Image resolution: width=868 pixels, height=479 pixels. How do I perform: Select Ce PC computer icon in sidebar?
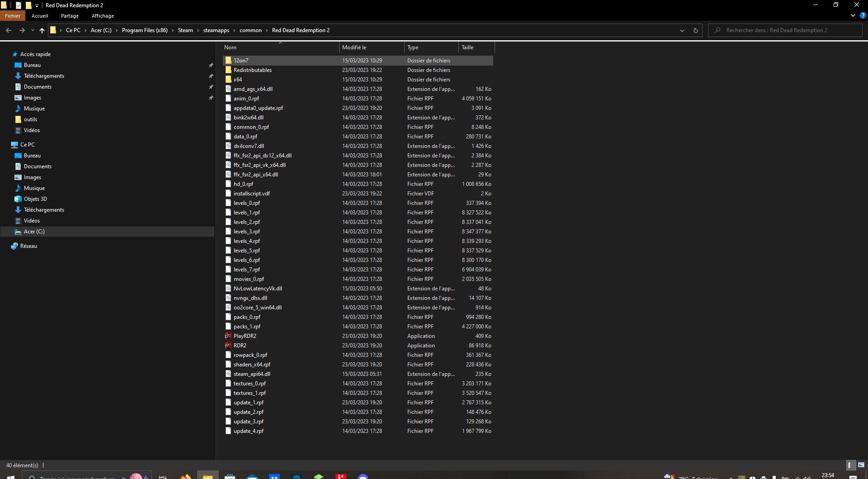click(x=14, y=145)
